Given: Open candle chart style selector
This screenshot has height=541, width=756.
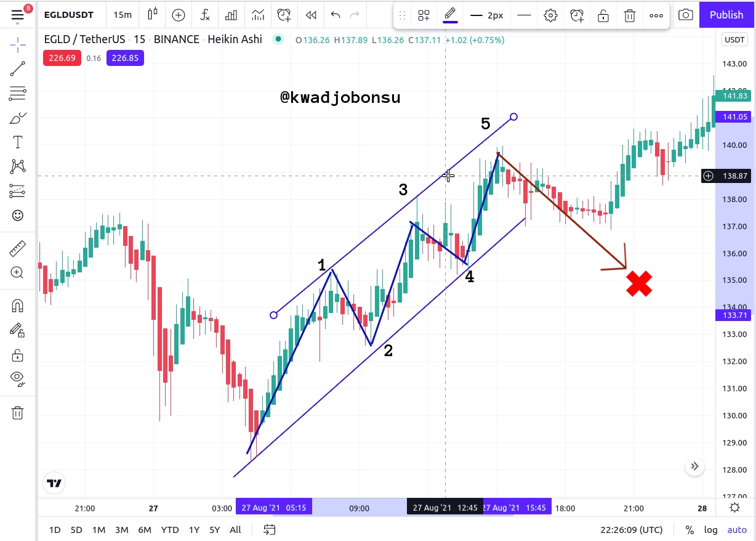Looking at the screenshot, I should click(153, 15).
